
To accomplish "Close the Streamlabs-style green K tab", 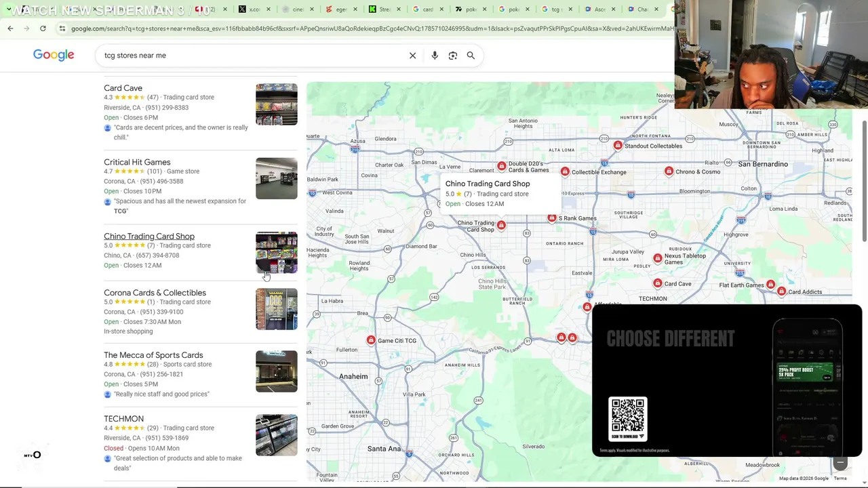I will tap(400, 9).
